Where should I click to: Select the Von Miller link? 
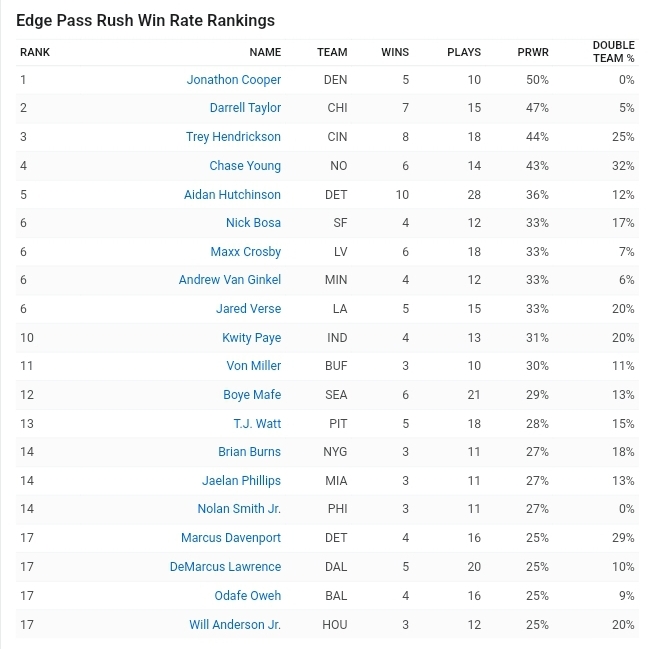[253, 366]
